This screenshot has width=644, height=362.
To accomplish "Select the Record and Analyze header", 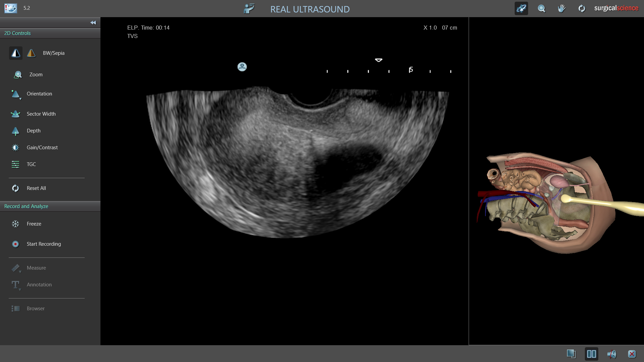I will pos(26,206).
